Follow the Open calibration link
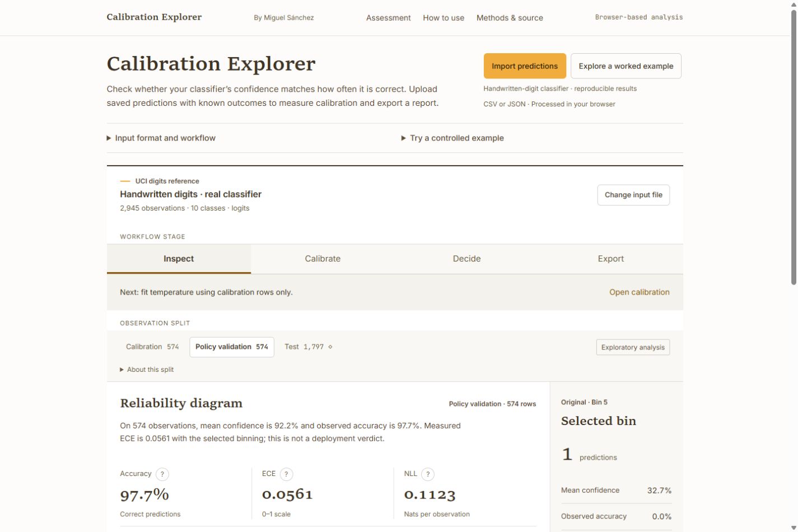Image resolution: width=798 pixels, height=532 pixels. pos(640,292)
